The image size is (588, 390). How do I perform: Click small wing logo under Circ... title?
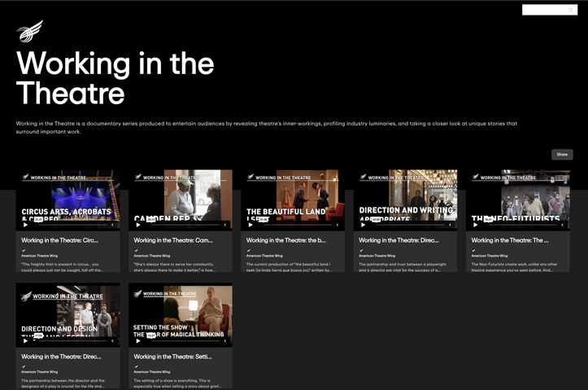(x=24, y=251)
